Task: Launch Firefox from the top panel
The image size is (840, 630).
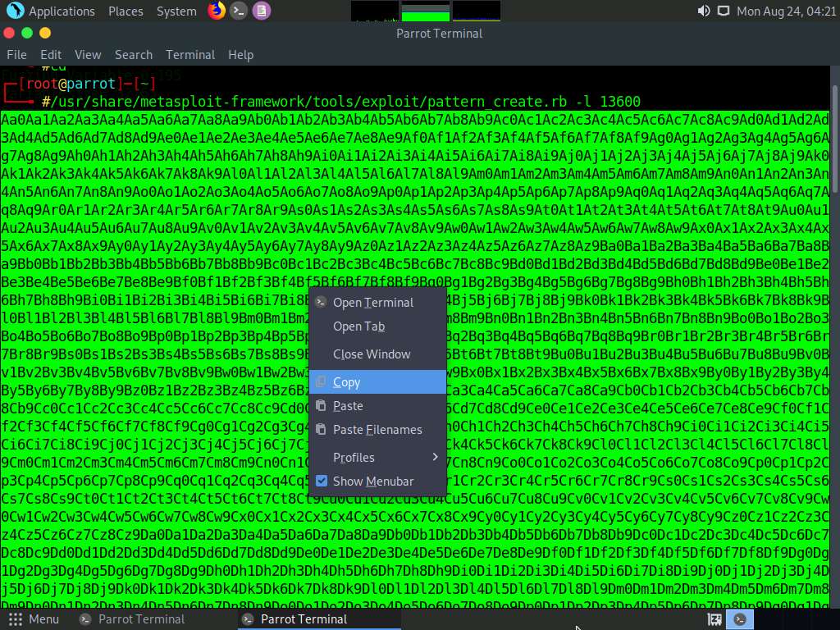Action: (217, 11)
